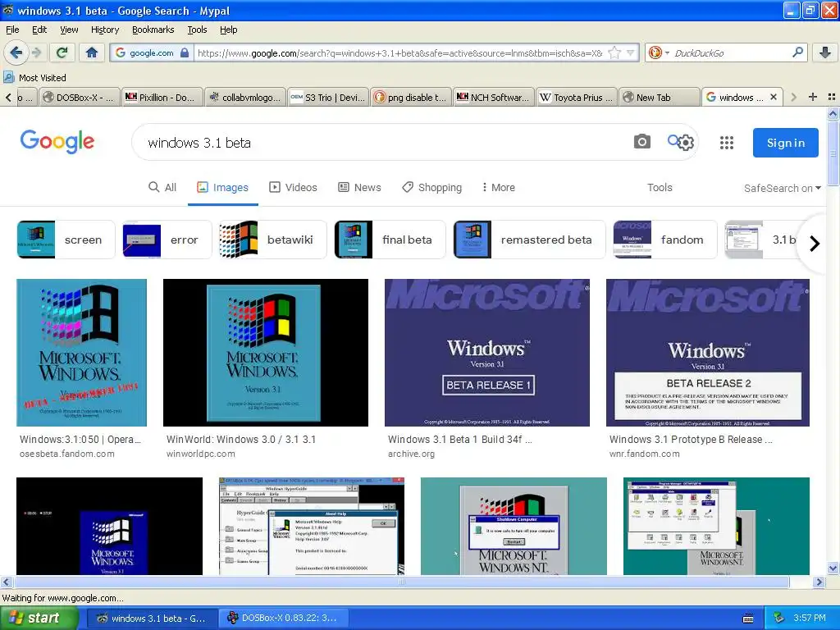
Task: Switch to the New Tab tab
Action: [660, 98]
